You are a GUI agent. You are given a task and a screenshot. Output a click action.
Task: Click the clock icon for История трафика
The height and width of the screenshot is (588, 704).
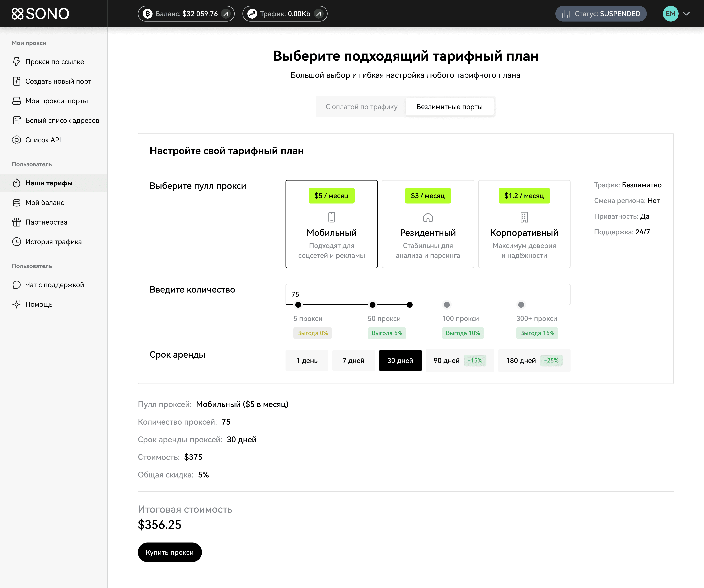click(16, 241)
